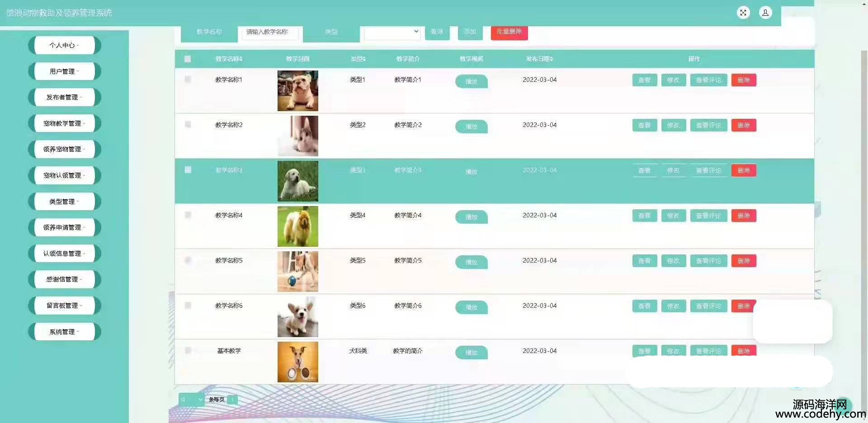Open the page size dropdown showing 10
Viewport: 868px width, 423px height.
(x=191, y=399)
